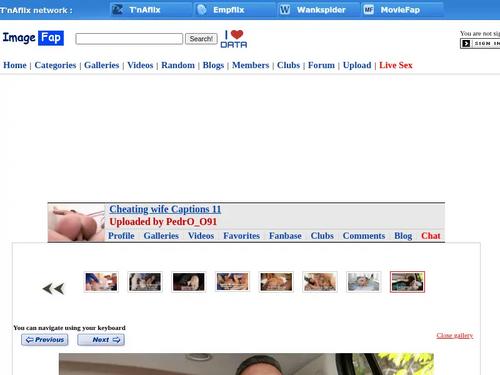Image resolution: width=500 pixels, height=375 pixels.
Task: Go back with the double-arrow rewind icon
Action: [53, 289]
